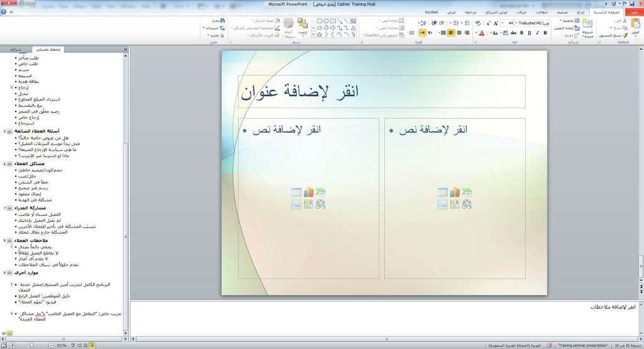Toggle Underline formatting

pos(530,33)
